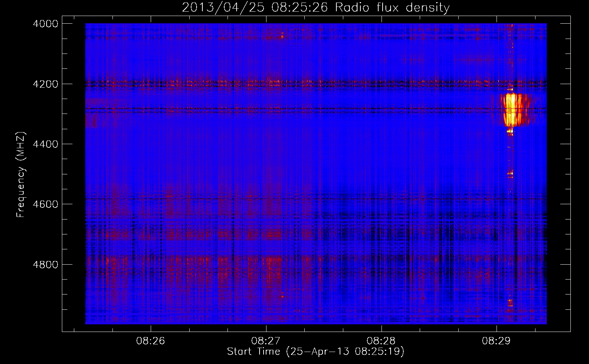Select the 4600 frequency axis label
The image size is (589, 364).
46,204
